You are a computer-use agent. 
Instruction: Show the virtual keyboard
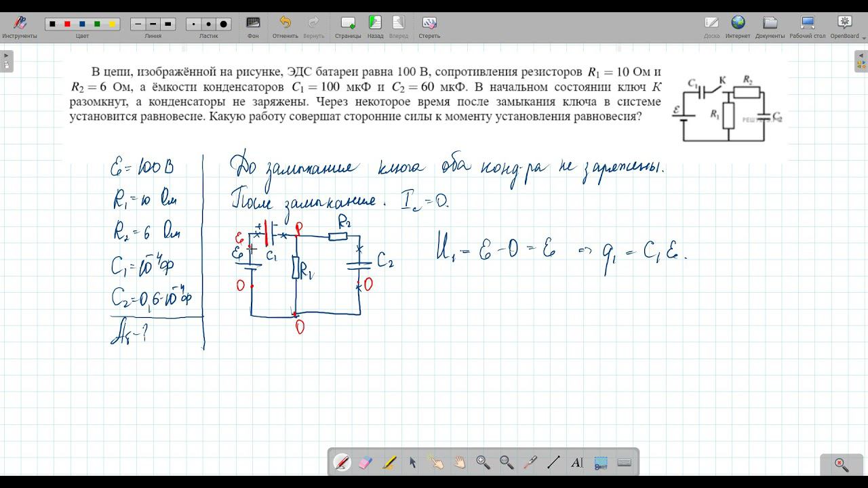point(625,462)
